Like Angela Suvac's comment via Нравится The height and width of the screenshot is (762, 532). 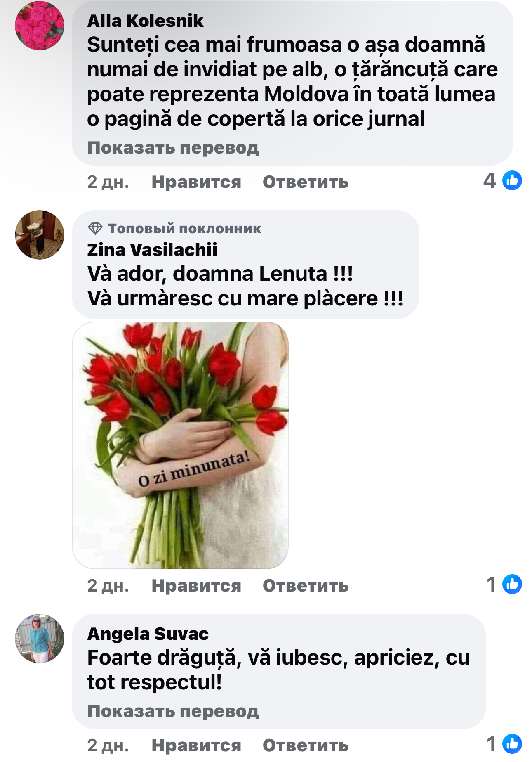pos(196,745)
